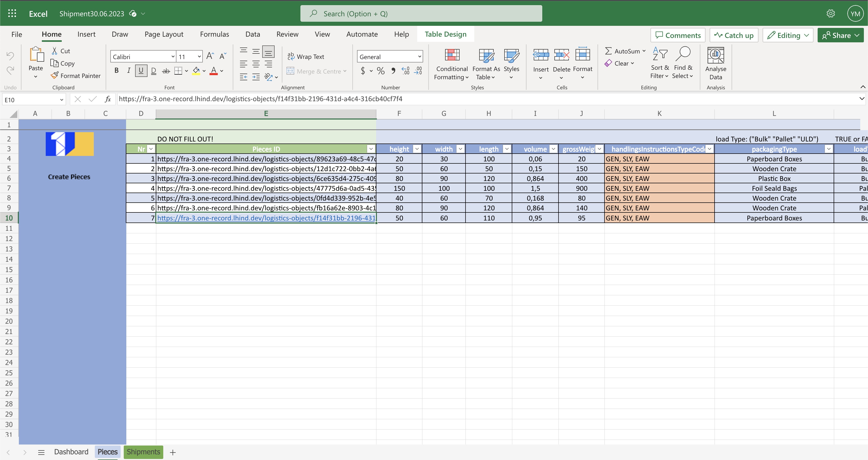The image size is (868, 460).
Task: Expand the Name Box dropdown arrow
Action: 61,100
